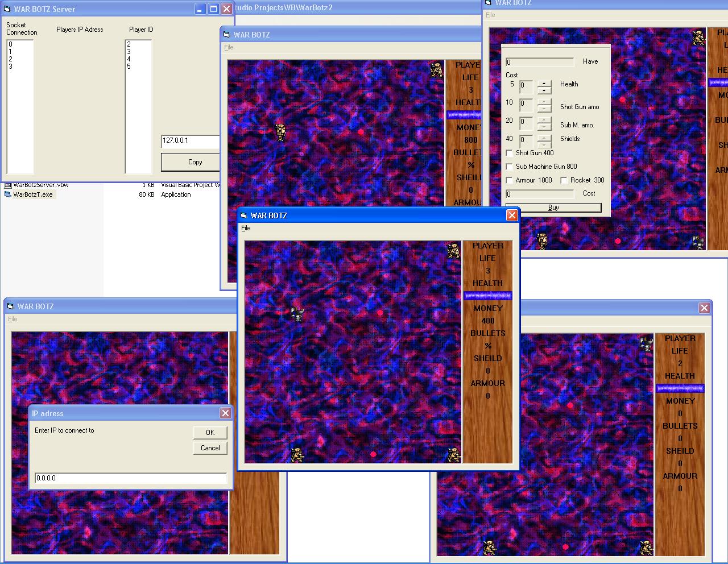728x564 pixels.
Task: Toggle the Rocket 300 checkbox
Action: pyautogui.click(x=564, y=180)
